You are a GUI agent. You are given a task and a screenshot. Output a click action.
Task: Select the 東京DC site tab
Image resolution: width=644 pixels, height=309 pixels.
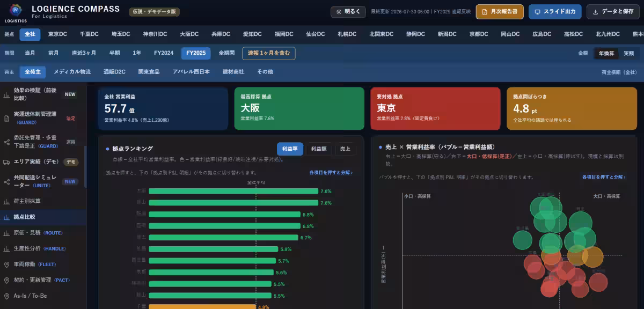57,34
